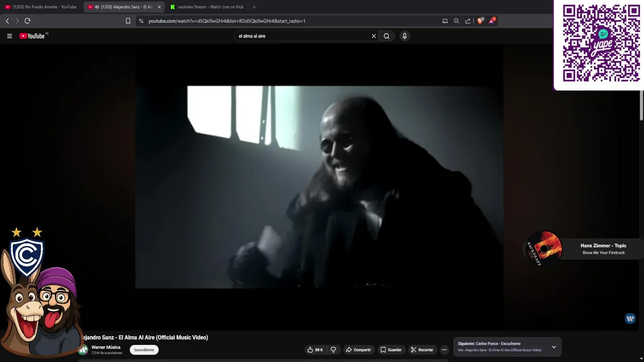The image size is (644, 362).
Task: Click Hans Zimmer - Topic text
Action: coord(603,246)
